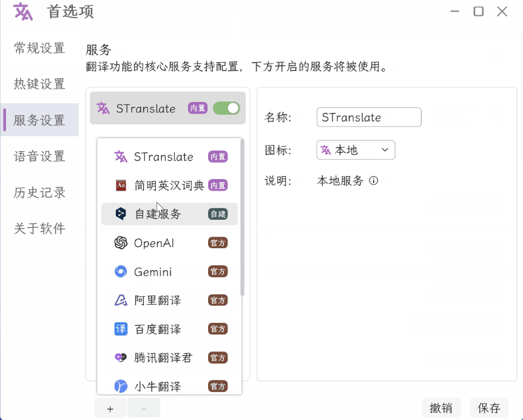Click the Gemini logo icon
This screenshot has width=523, height=420.
point(121,271)
